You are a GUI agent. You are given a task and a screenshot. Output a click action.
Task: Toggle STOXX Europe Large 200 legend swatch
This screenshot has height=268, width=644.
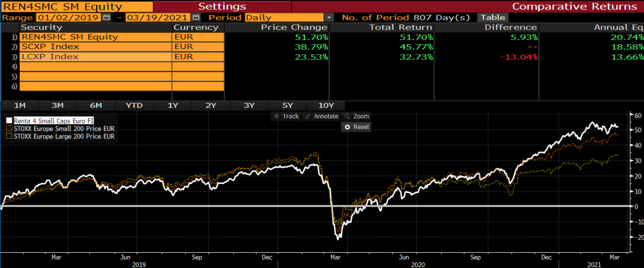point(9,136)
